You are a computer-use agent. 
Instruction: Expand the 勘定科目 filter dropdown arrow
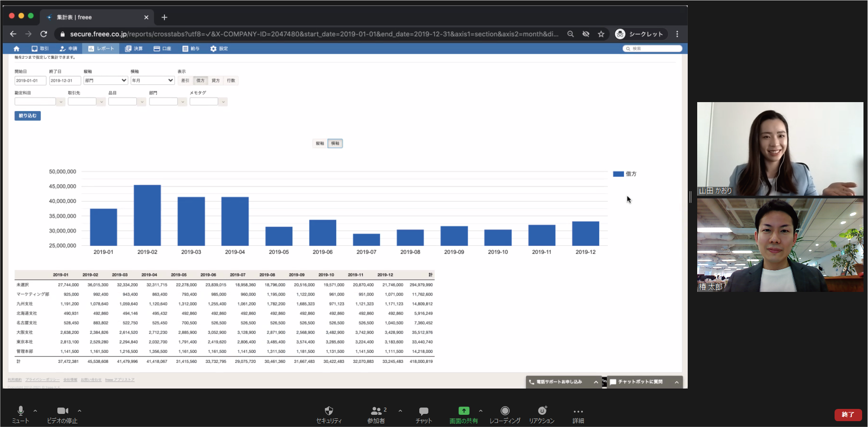(61, 102)
